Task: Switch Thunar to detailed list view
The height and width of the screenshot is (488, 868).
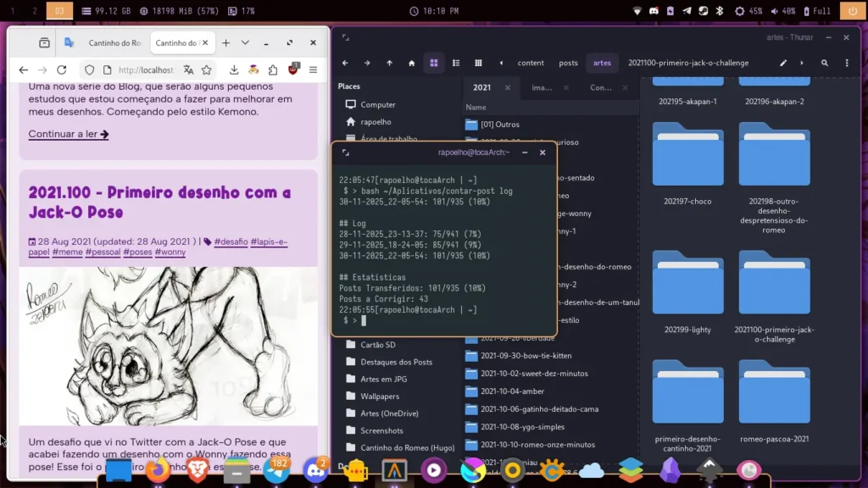Action: tap(456, 63)
